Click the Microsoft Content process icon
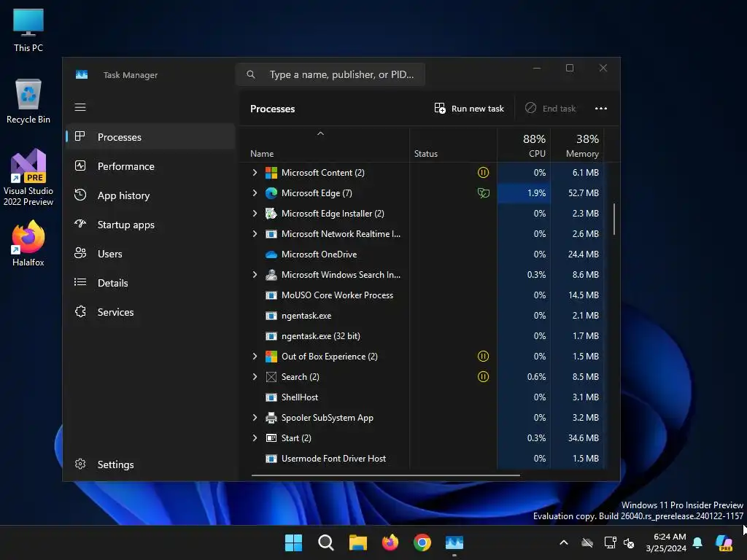Viewport: 747px width, 560px height. pyautogui.click(x=271, y=172)
